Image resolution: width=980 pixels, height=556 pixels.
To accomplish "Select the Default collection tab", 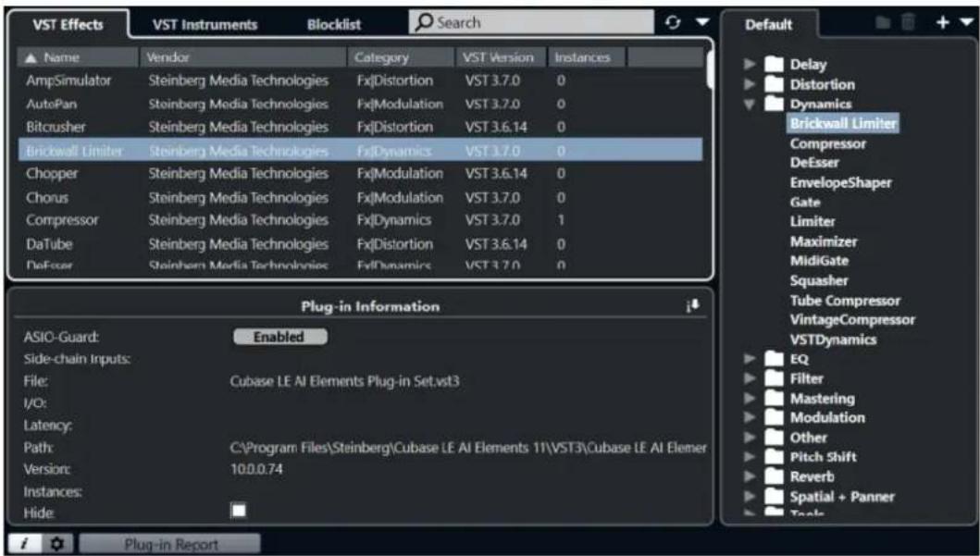I will [x=768, y=25].
